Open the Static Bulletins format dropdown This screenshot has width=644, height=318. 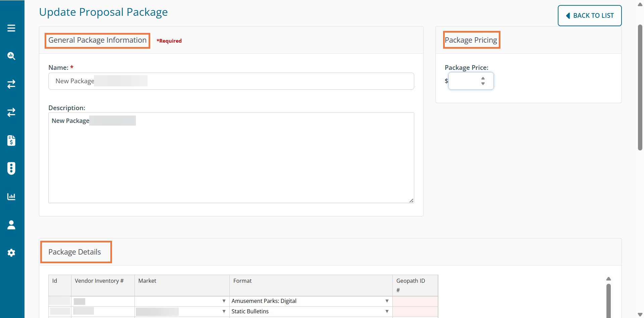(387, 311)
